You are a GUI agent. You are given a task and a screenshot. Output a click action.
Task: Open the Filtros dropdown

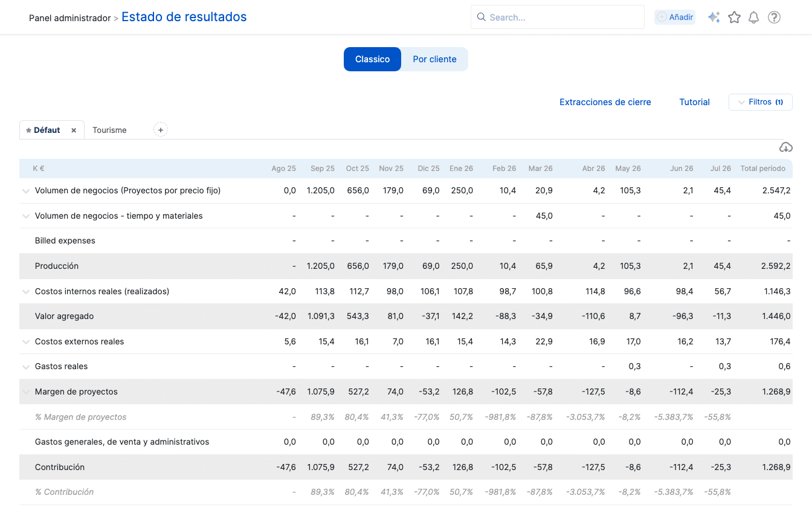pos(761,102)
